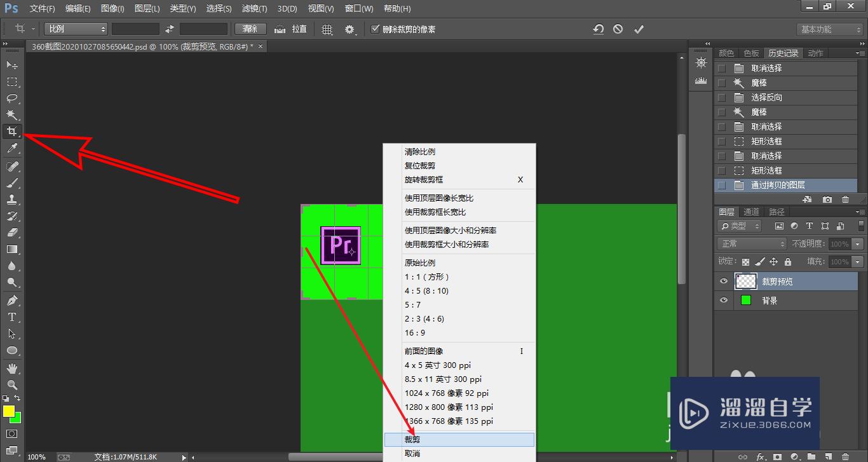
Task: Commit the crop with the checkmark
Action: [639, 29]
